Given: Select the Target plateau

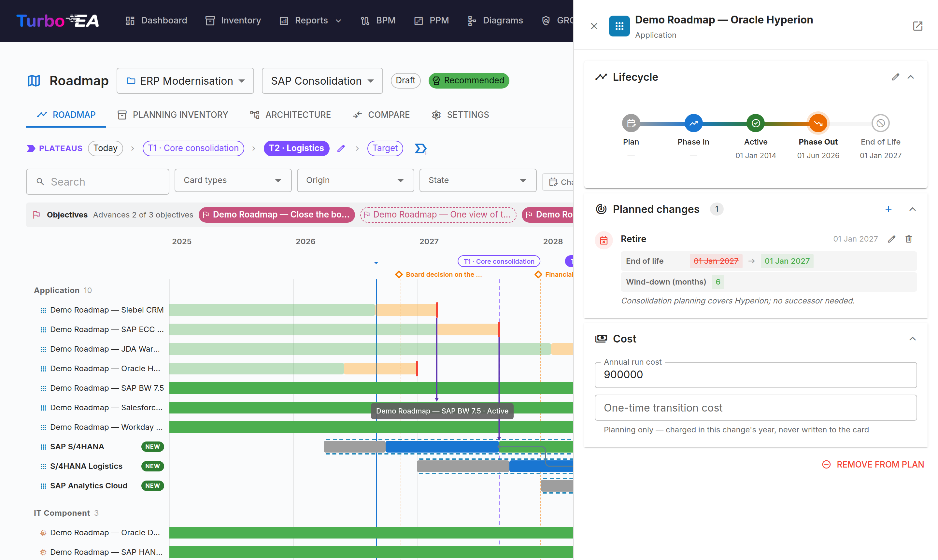Looking at the screenshot, I should [x=385, y=148].
